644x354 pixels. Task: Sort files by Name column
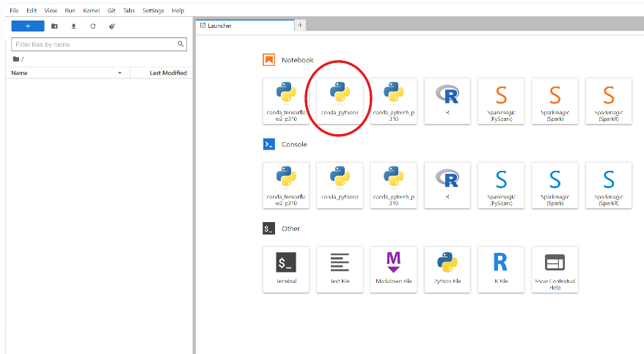67,73
